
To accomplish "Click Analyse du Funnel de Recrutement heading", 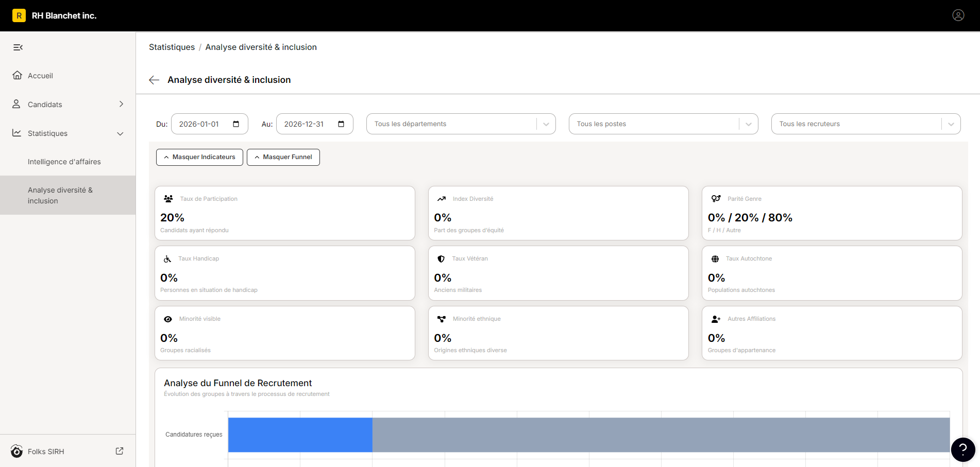I will (x=238, y=383).
